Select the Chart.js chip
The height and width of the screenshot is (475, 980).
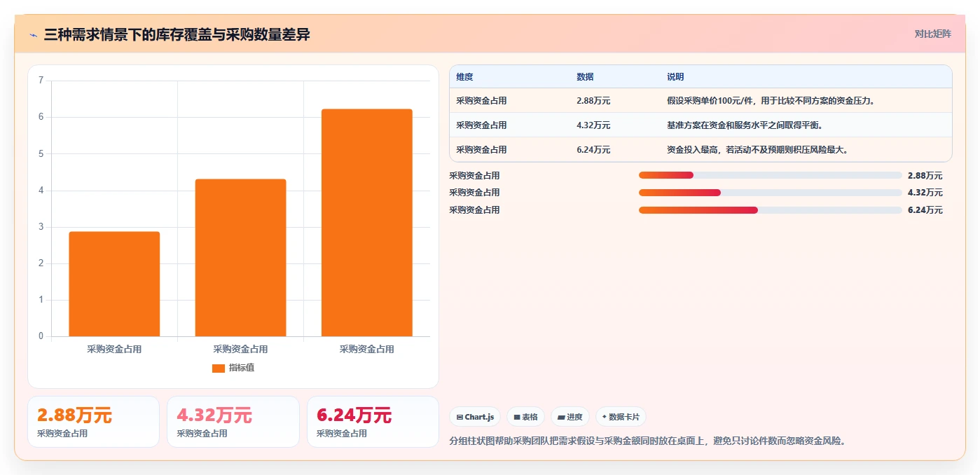(x=475, y=417)
